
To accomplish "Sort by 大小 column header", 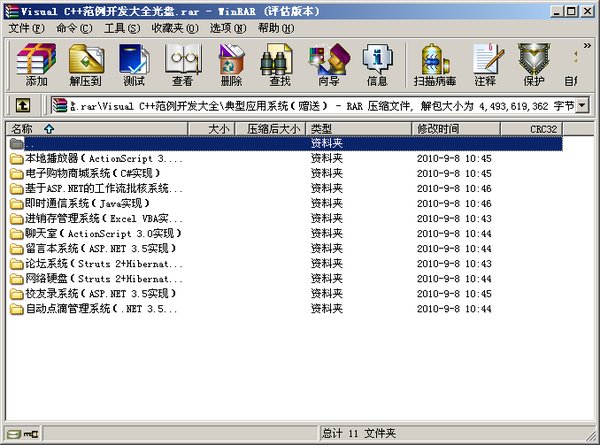I will [x=211, y=129].
